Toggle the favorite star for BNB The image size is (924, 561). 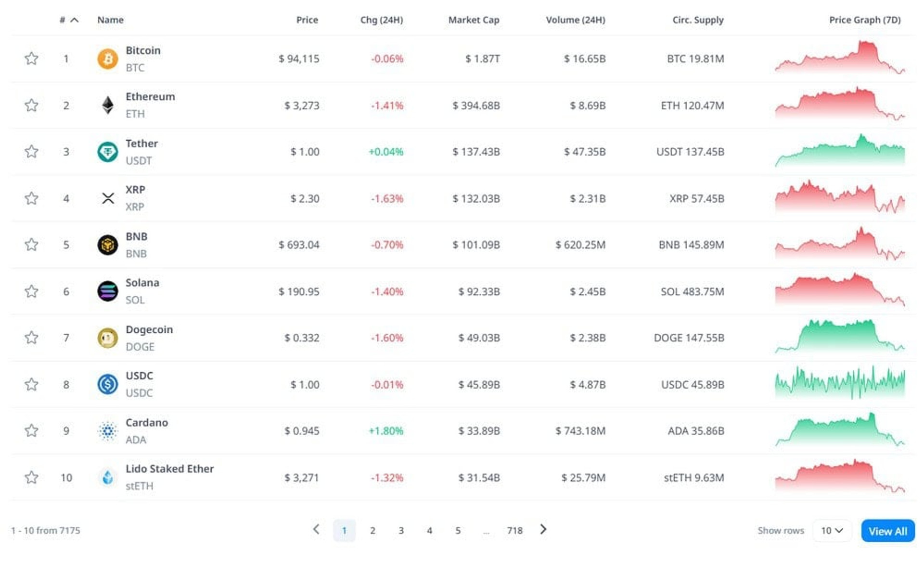31,244
